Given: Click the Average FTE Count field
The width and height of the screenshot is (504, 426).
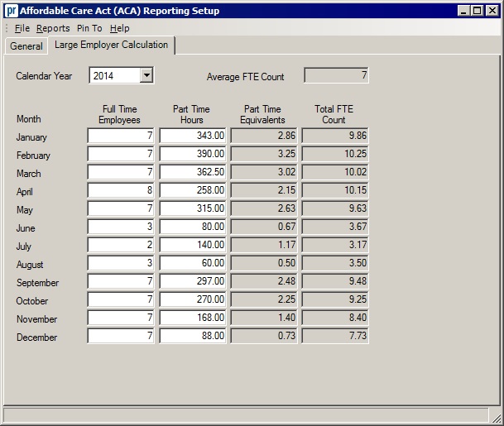Looking at the screenshot, I should click(x=336, y=75).
